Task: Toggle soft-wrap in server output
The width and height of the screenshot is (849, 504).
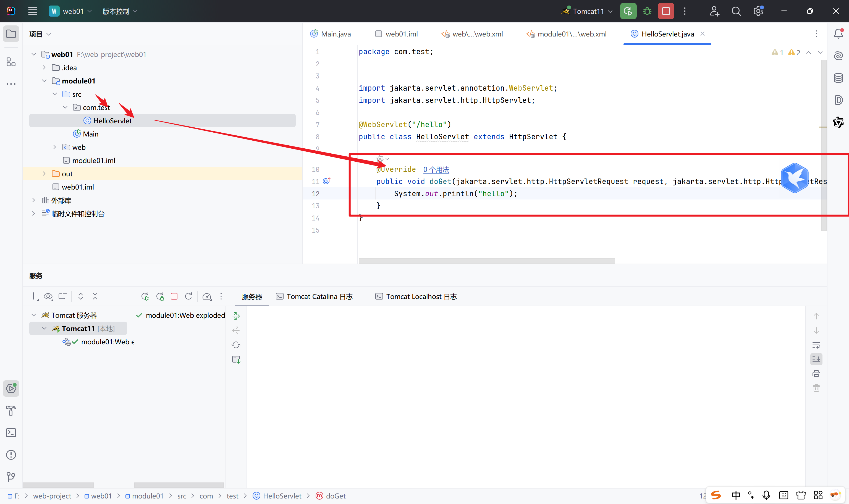Action: [x=816, y=345]
